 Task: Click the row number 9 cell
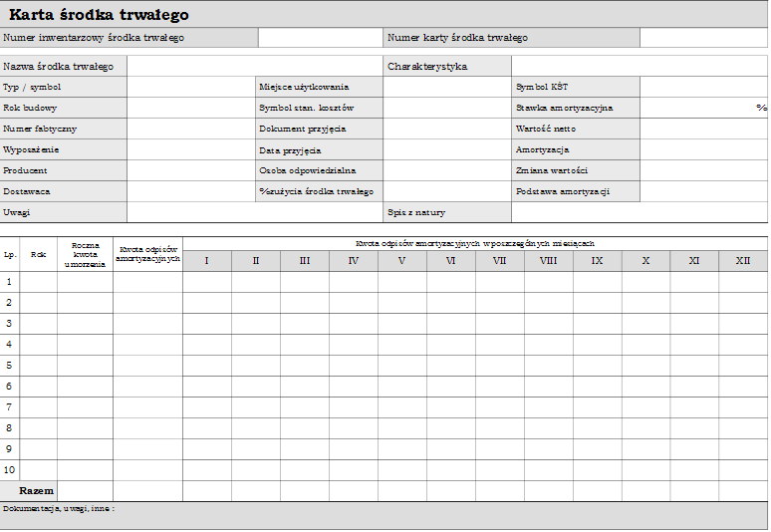coord(10,449)
